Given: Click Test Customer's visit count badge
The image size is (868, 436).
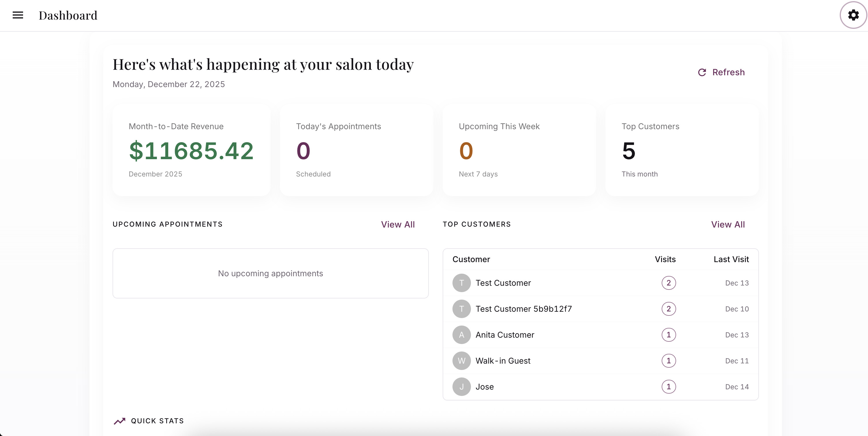Looking at the screenshot, I should point(669,283).
